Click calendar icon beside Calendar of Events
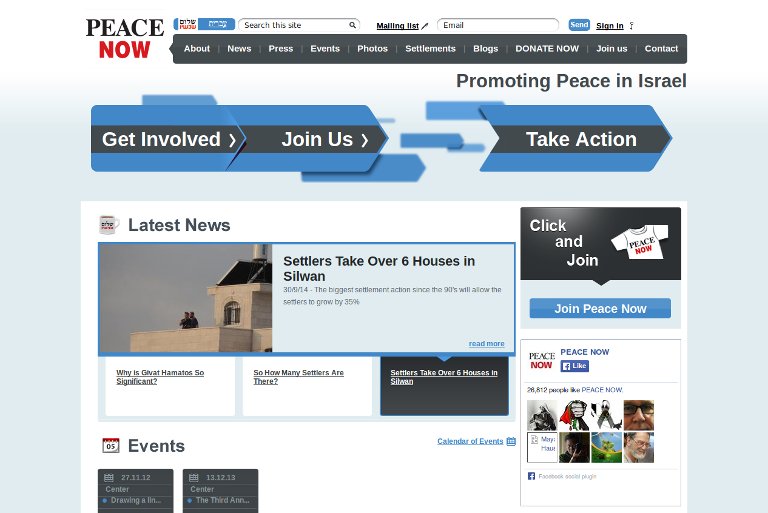The image size is (768, 513). tap(511, 441)
